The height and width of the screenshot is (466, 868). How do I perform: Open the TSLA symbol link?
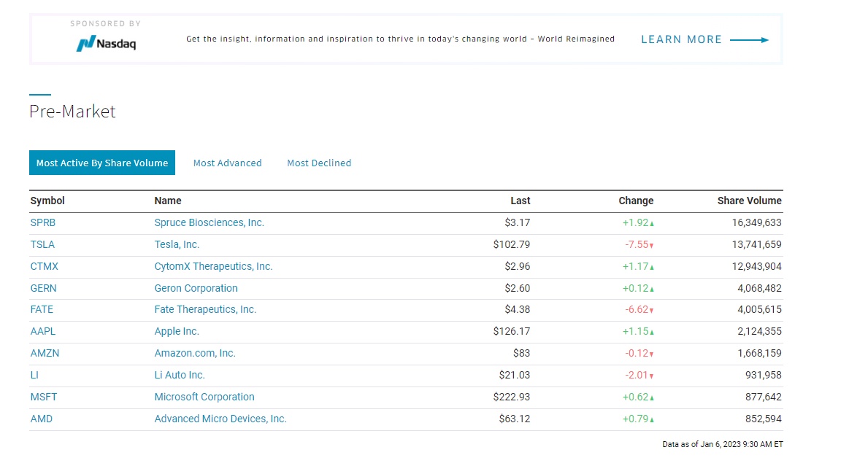pyautogui.click(x=42, y=244)
